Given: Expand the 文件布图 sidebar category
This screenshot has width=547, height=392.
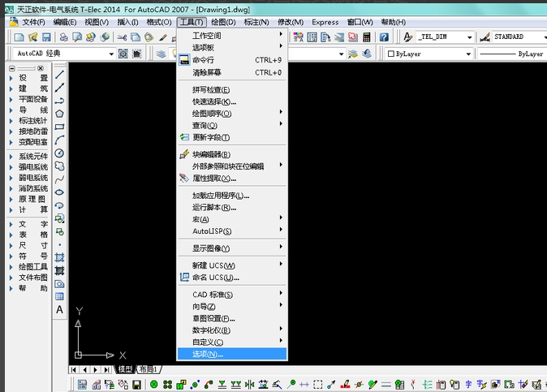Looking at the screenshot, I should [x=28, y=278].
